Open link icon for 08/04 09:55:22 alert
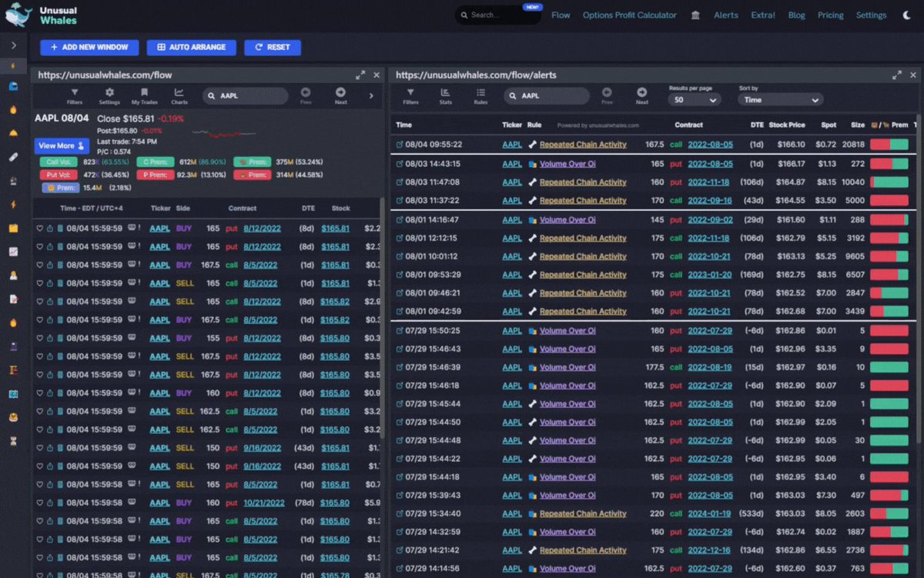Viewport: 924px width, 578px height. tap(399, 144)
